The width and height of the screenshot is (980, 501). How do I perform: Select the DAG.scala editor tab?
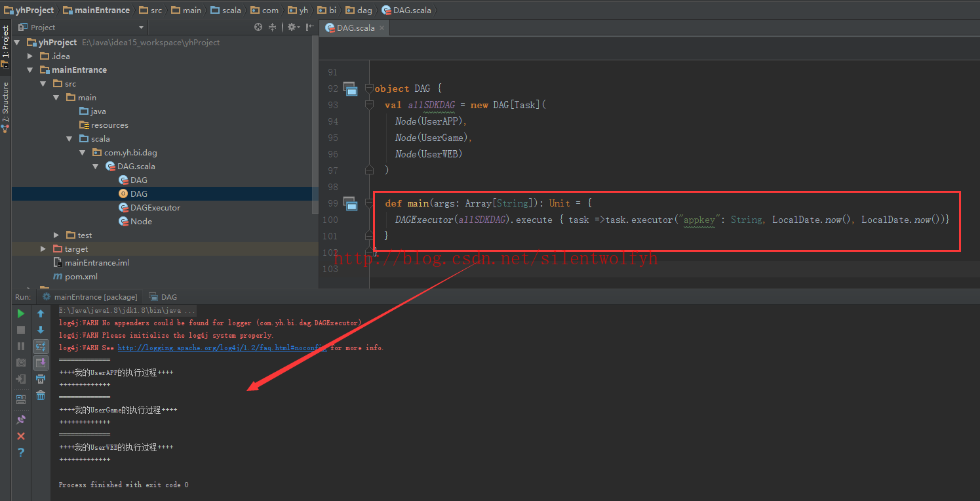click(x=355, y=28)
